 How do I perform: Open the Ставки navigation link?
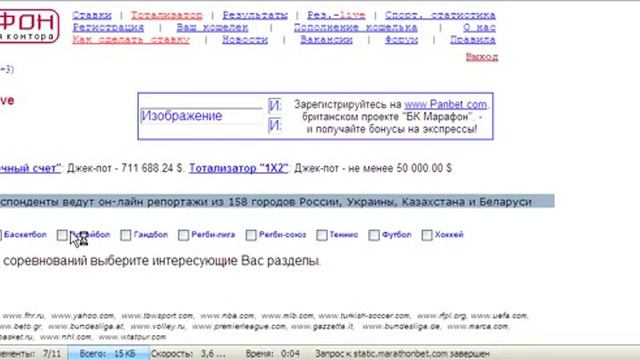[92, 15]
